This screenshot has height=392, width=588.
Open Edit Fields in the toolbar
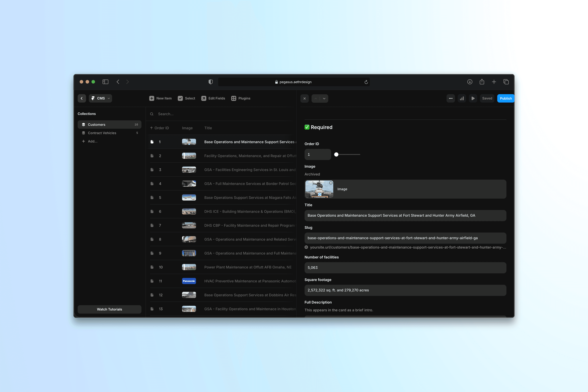(x=213, y=98)
